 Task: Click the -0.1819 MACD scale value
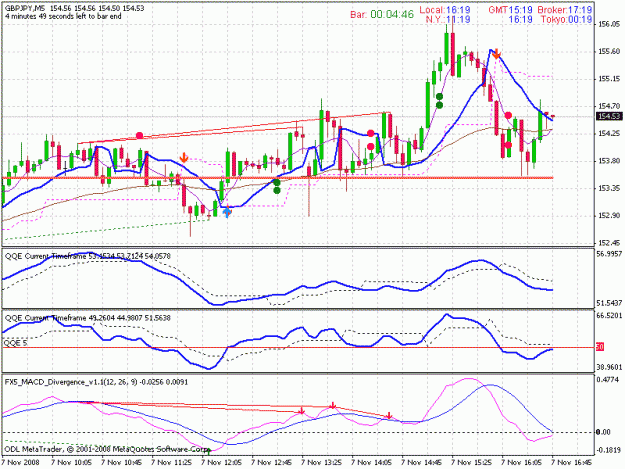[609, 451]
